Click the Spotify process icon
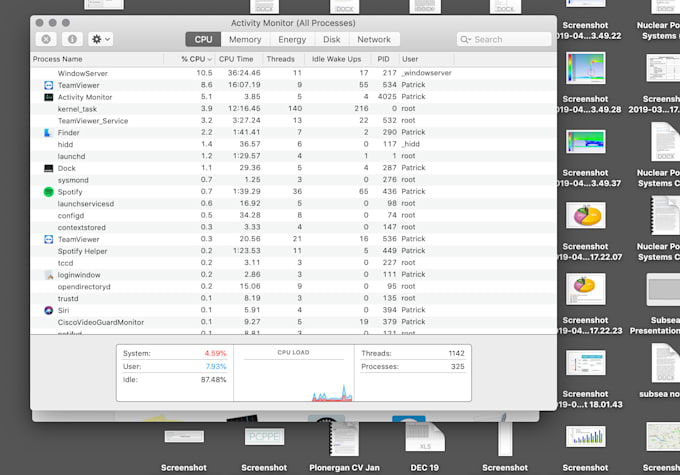The height and width of the screenshot is (475, 680). 49,192
